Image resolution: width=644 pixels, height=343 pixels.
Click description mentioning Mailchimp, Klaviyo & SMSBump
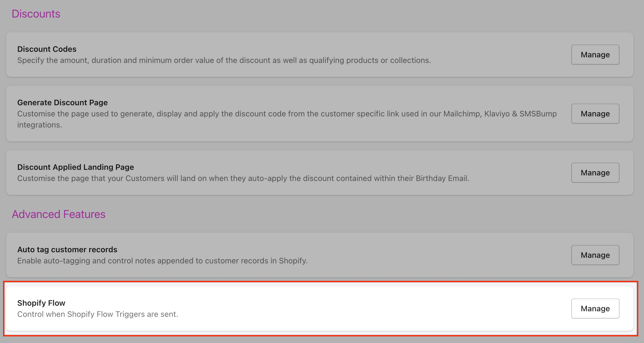[287, 114]
